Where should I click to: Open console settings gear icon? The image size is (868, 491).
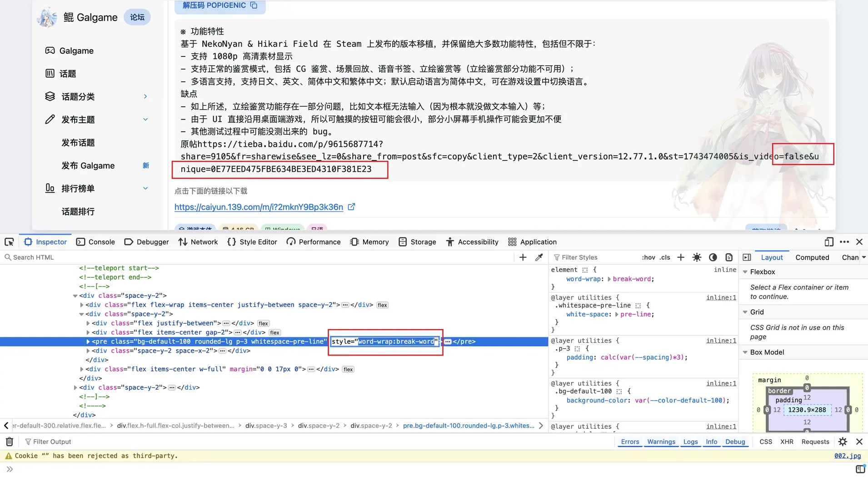coord(843,442)
